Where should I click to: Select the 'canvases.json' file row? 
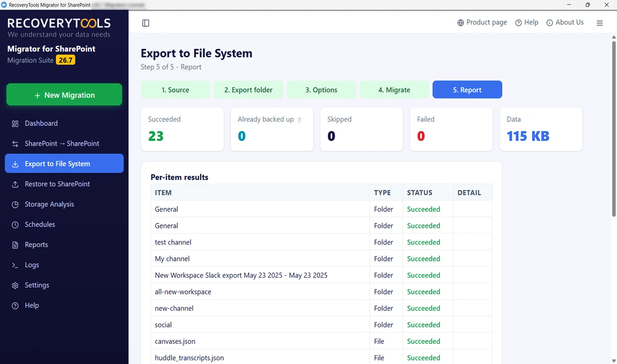coord(321,341)
